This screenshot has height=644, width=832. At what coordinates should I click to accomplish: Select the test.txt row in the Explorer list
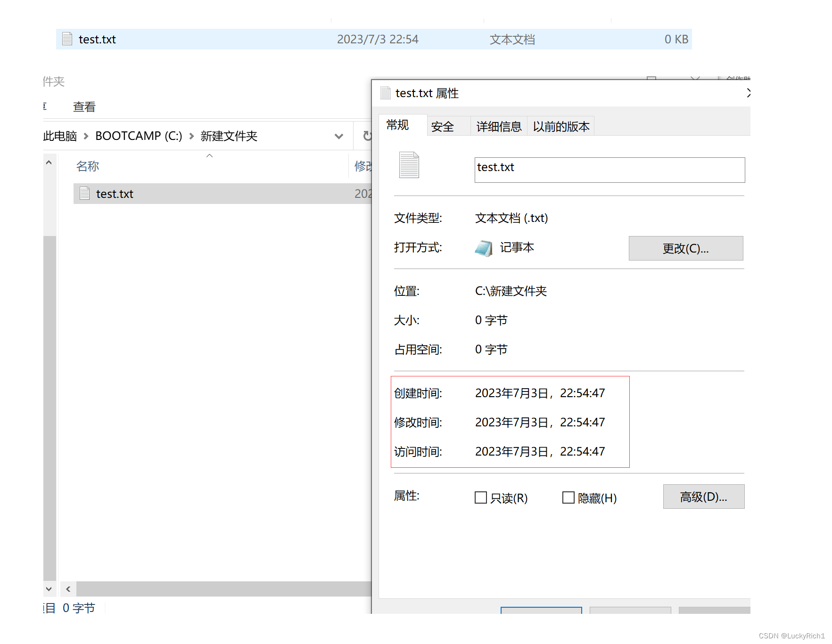click(x=222, y=194)
